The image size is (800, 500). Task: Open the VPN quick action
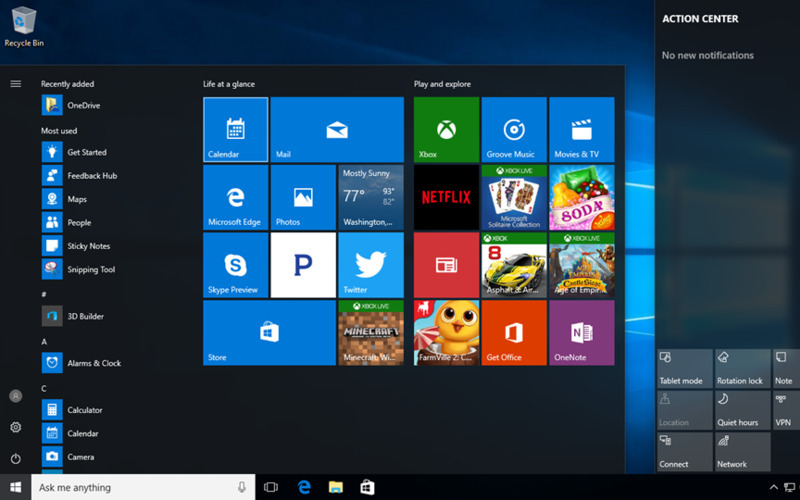click(786, 410)
